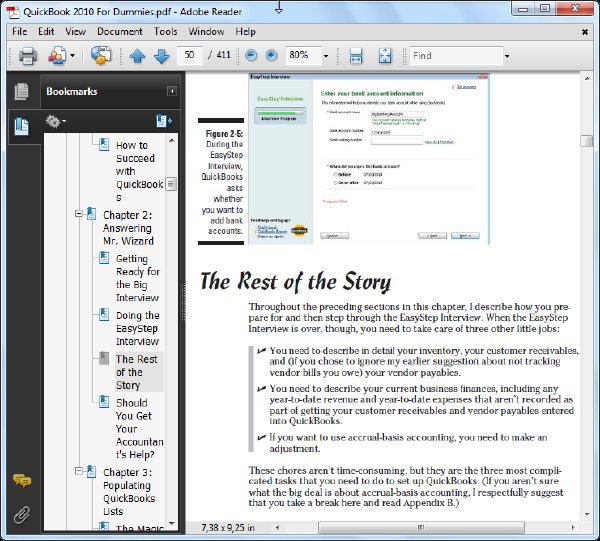This screenshot has height=541, width=600.
Task: Select bookmark Doing the EasyStep Interview
Action: 137,328
